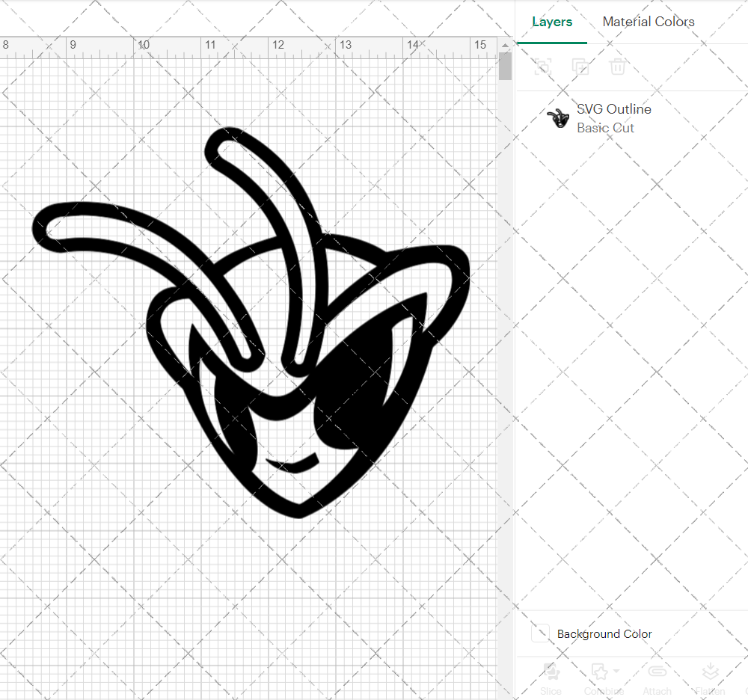Click the canvas scrollbar up arrow
Viewport: 748px width, 700px height.
[x=505, y=46]
